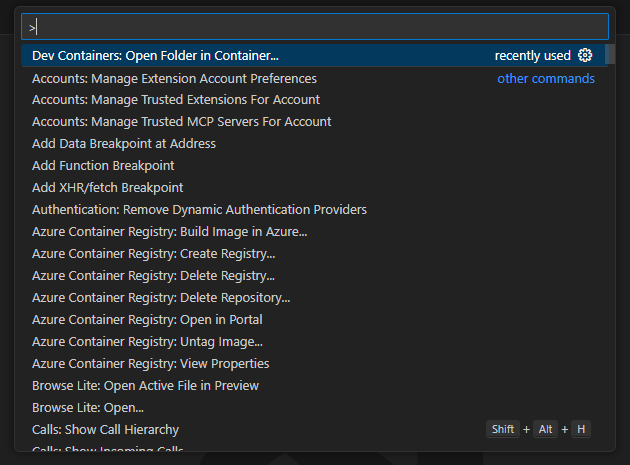Select Accounts: Manage Trusted MCP Servers For Account
630x465 pixels.
point(313,122)
